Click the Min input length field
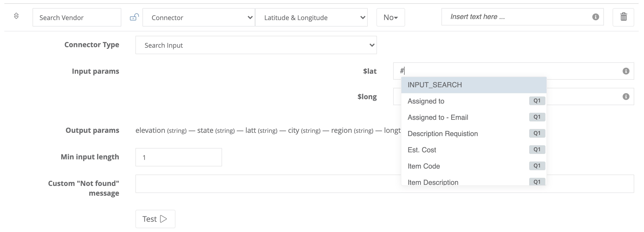This screenshot has width=644, height=232. [178, 157]
